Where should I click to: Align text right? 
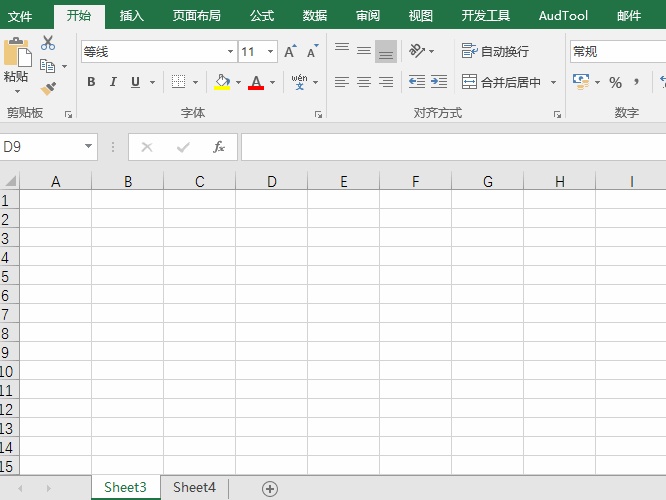(x=386, y=82)
